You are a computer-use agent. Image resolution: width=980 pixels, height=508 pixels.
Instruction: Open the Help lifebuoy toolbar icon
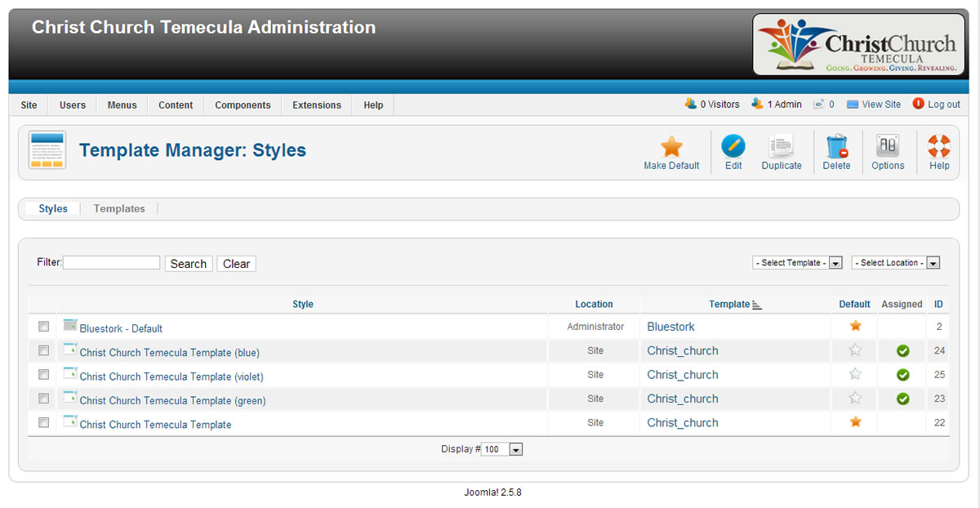pos(939,147)
